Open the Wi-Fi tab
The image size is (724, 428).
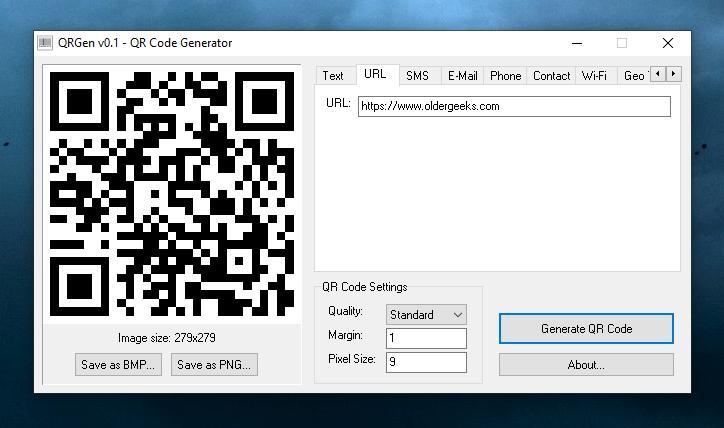pyautogui.click(x=594, y=76)
